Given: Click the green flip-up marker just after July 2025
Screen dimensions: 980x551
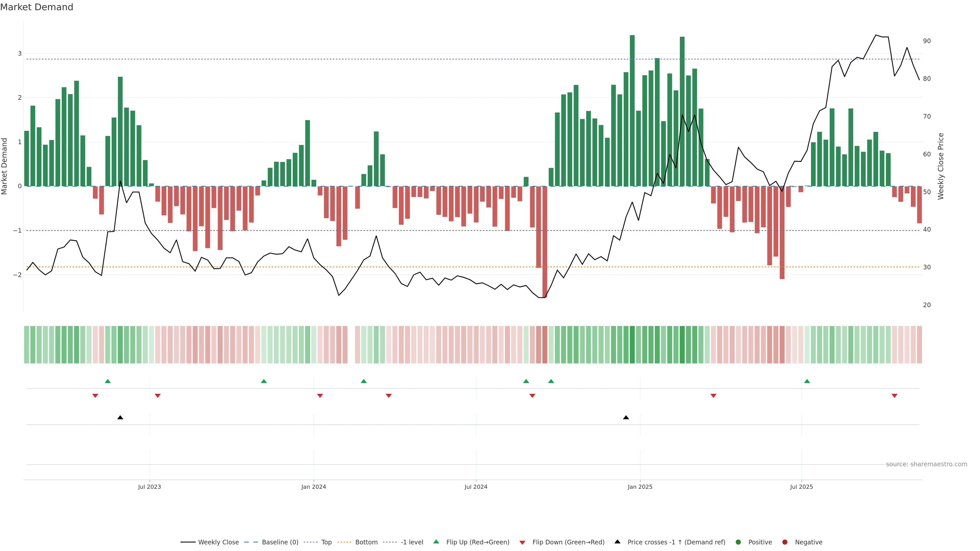Looking at the screenshot, I should (x=807, y=381).
